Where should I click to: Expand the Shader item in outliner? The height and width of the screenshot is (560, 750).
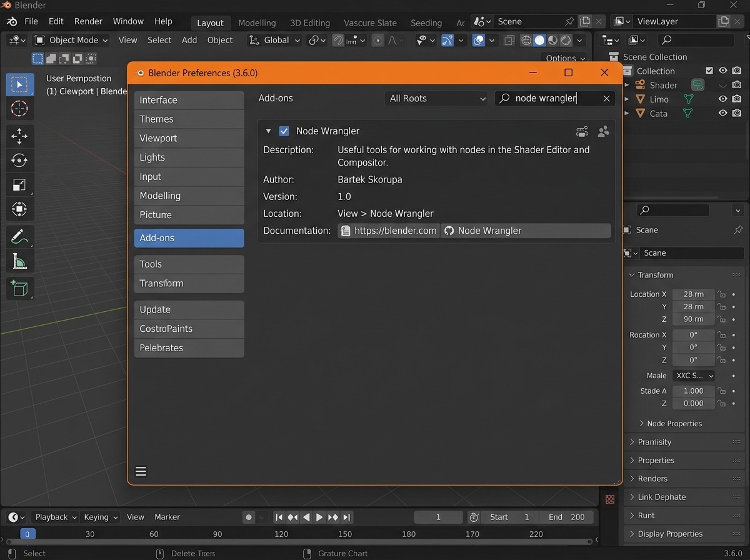click(x=627, y=85)
